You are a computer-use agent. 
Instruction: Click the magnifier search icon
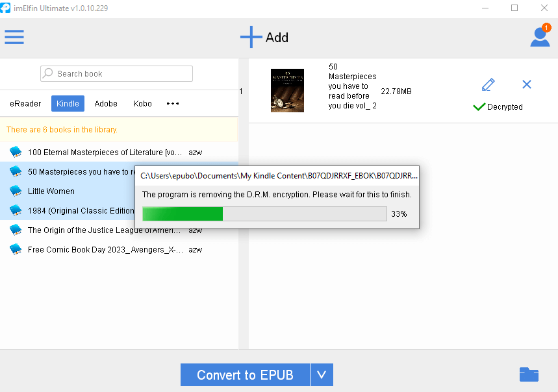click(47, 73)
